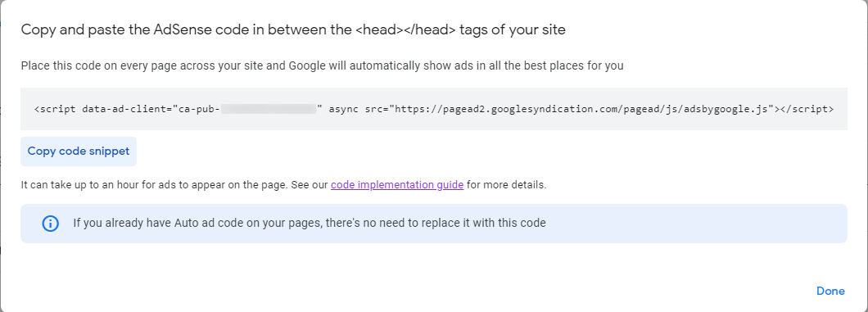The width and height of the screenshot is (868, 312).
Task: Click the dialog heading about AdSense code
Action: click(293, 29)
